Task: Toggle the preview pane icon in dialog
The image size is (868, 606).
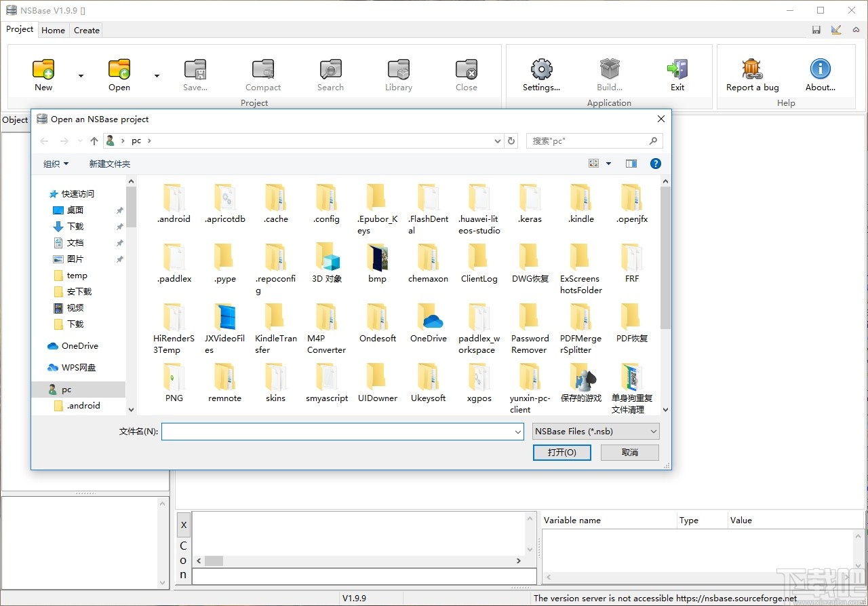Action: 631,164
